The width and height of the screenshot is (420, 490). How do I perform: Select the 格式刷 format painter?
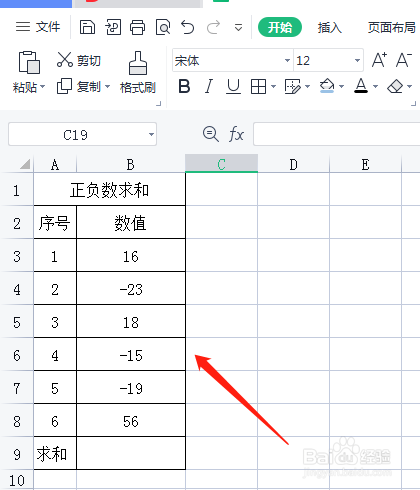pyautogui.click(x=138, y=72)
